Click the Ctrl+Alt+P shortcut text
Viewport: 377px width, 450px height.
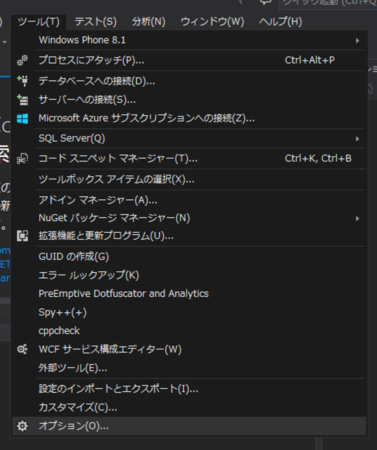[310, 60]
